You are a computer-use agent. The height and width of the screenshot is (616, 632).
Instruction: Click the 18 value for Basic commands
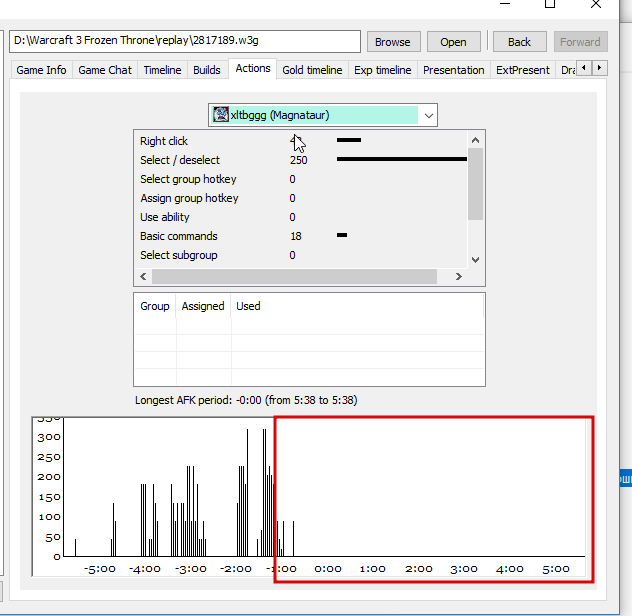[296, 236]
